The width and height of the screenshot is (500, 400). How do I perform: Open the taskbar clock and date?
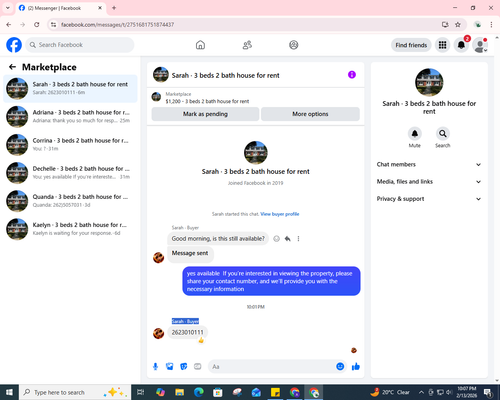pos(467,392)
